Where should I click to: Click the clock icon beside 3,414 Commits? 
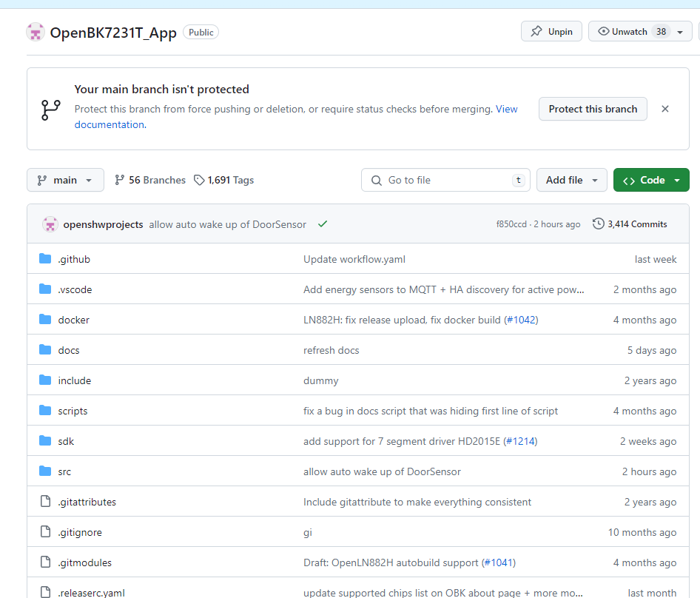click(x=598, y=224)
